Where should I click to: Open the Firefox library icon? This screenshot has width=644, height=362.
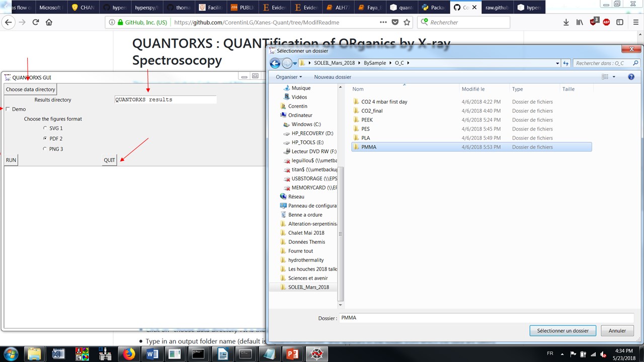[x=580, y=22]
